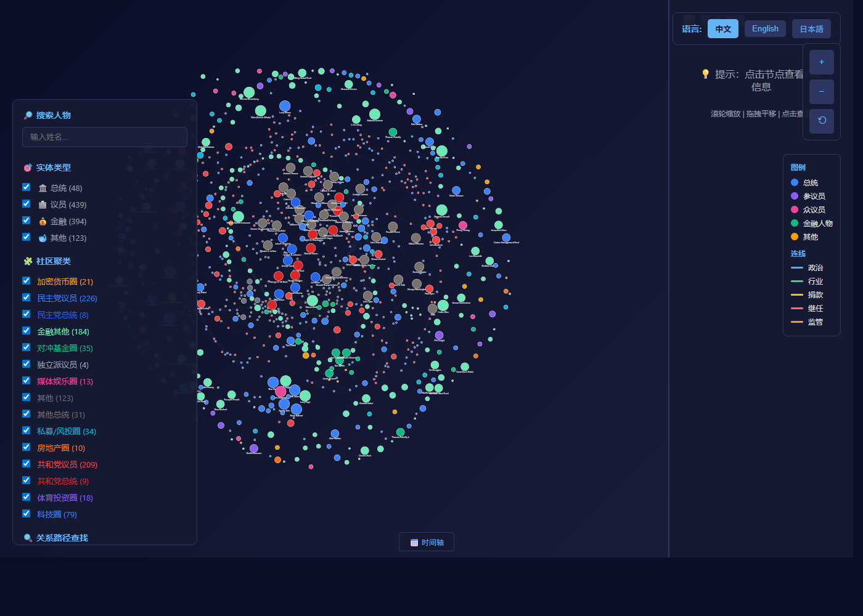Uncheck the 总统 (48) entity checkbox
The image size is (863, 616).
[27, 187]
